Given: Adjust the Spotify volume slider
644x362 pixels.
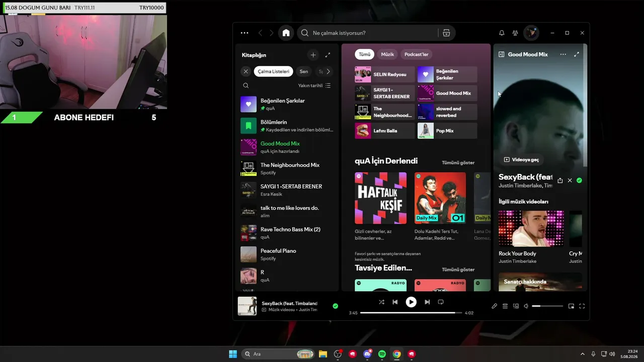Looking at the screenshot, I should (x=547, y=306).
